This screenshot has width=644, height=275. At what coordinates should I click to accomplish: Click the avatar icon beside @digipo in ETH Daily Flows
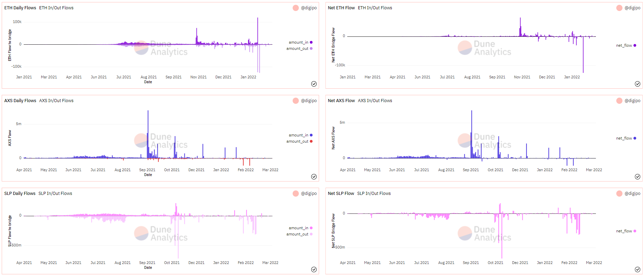point(295,8)
